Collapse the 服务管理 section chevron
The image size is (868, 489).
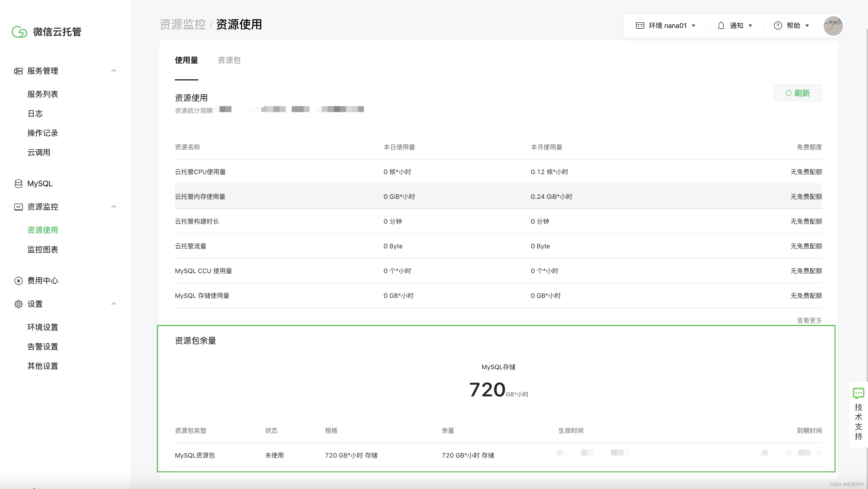(x=114, y=71)
